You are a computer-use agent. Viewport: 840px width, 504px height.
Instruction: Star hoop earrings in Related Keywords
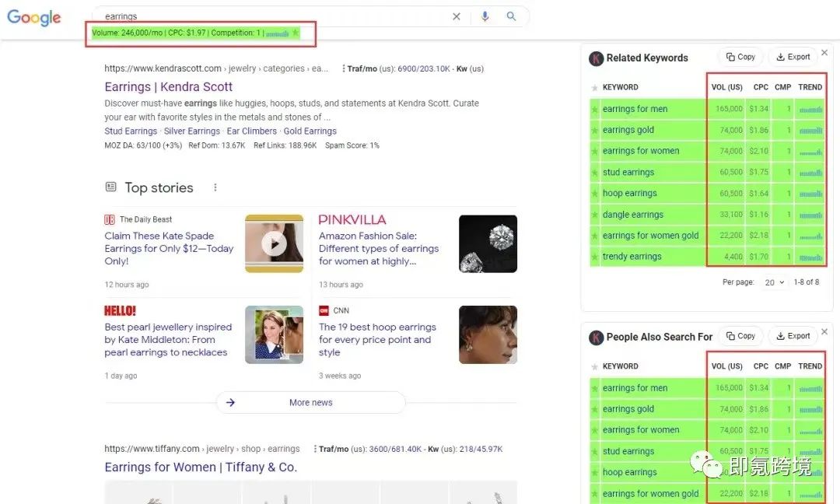coord(594,194)
